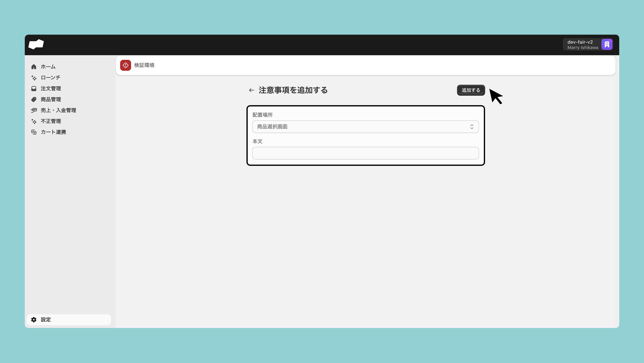This screenshot has height=363, width=644.
Task: Click the purple building account avatar
Action: coord(607,45)
